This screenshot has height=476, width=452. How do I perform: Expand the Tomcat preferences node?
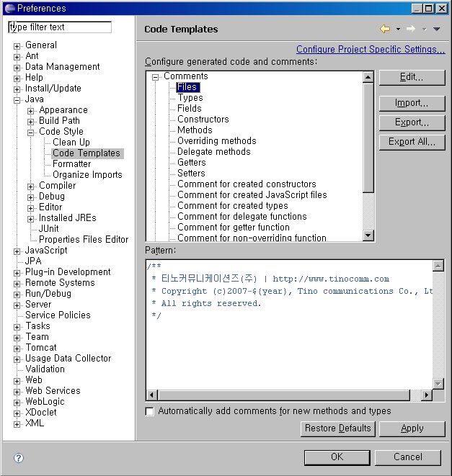pos(17,349)
